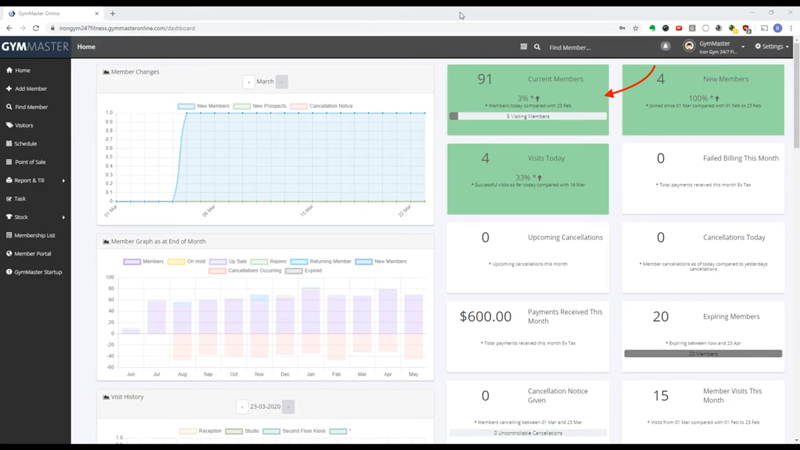Open a new browser tab

pyautogui.click(x=112, y=13)
